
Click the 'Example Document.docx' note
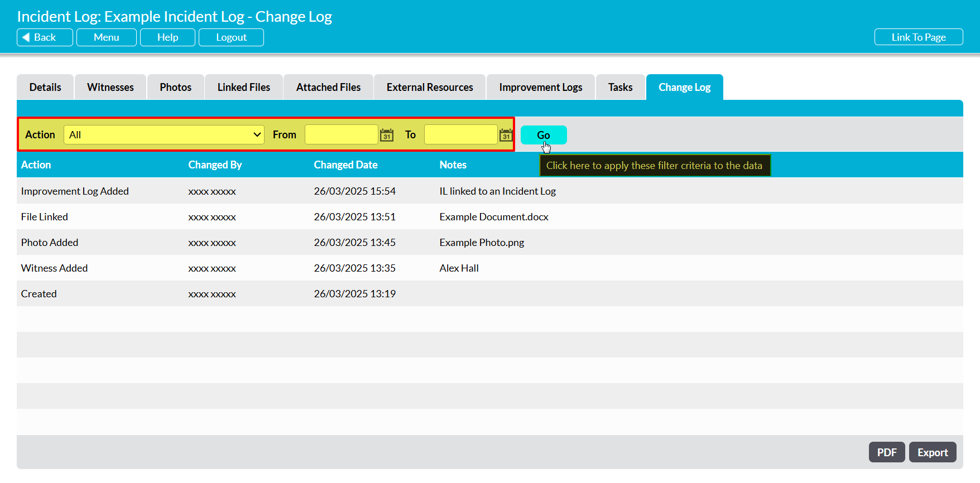pos(494,217)
